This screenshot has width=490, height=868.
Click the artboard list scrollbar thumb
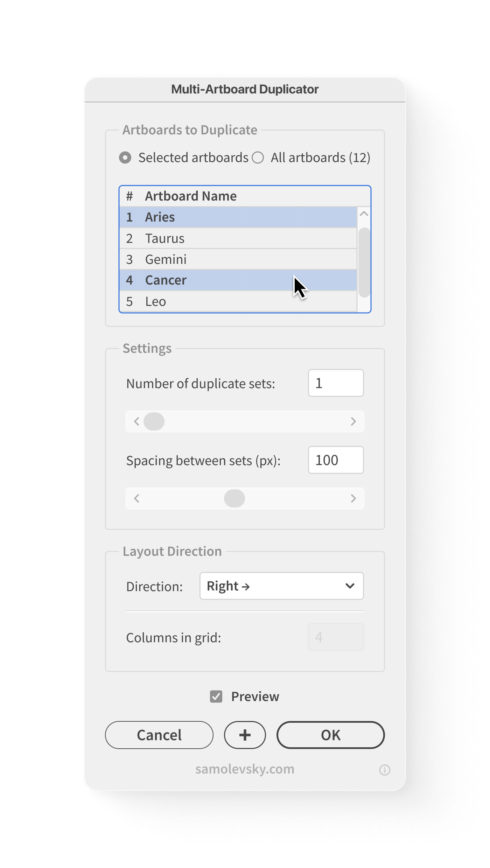364,262
